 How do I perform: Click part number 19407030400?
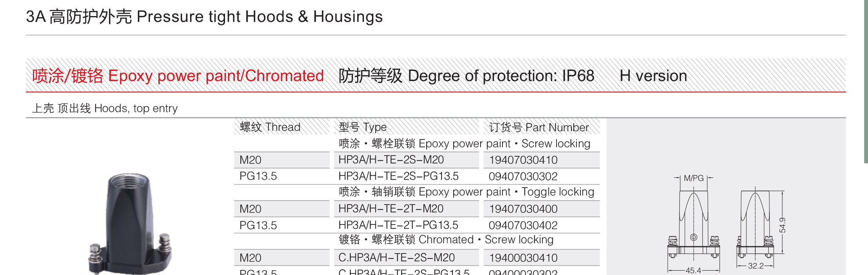pyautogui.click(x=523, y=209)
